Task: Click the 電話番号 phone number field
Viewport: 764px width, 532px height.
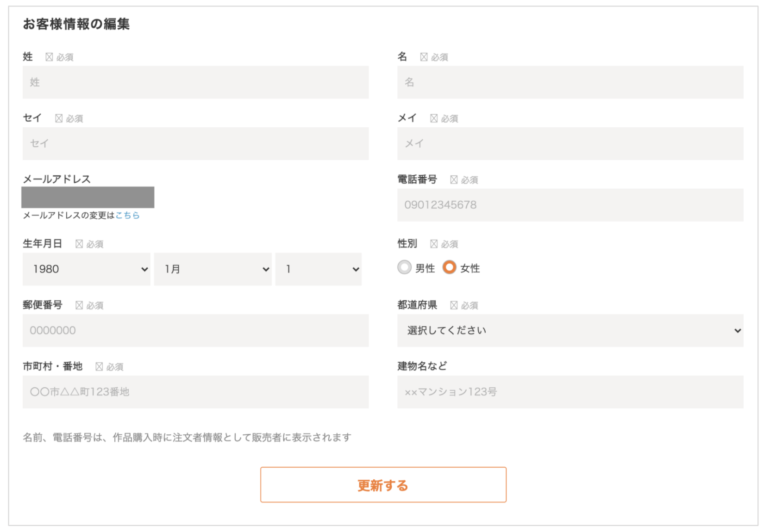Action: pos(570,205)
